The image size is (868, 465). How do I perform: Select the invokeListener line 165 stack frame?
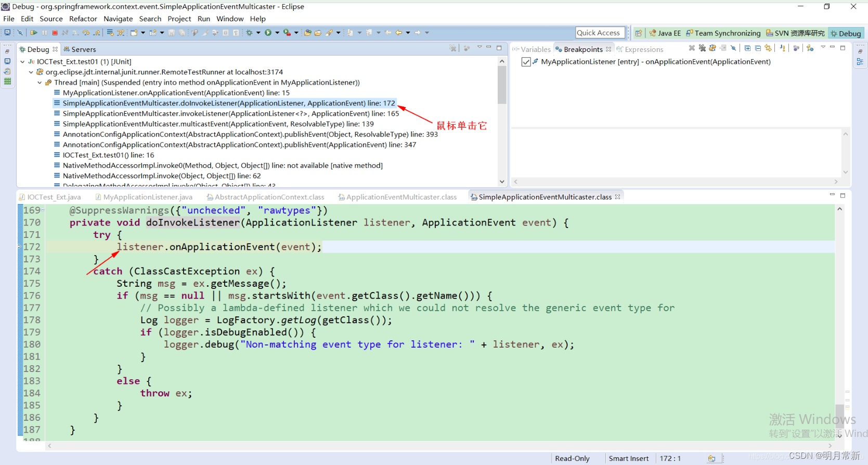226,114
